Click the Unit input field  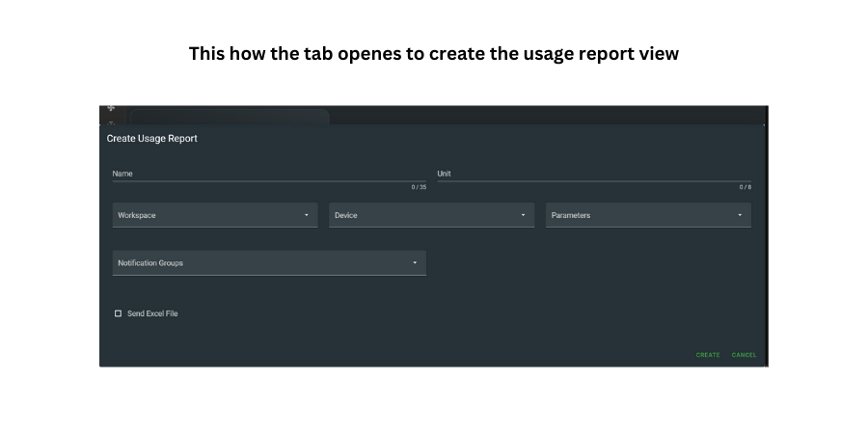tap(594, 174)
